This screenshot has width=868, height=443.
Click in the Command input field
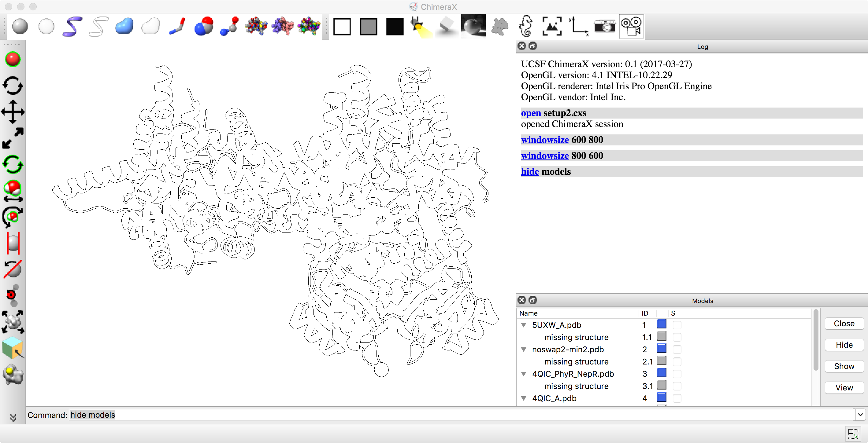(x=438, y=415)
